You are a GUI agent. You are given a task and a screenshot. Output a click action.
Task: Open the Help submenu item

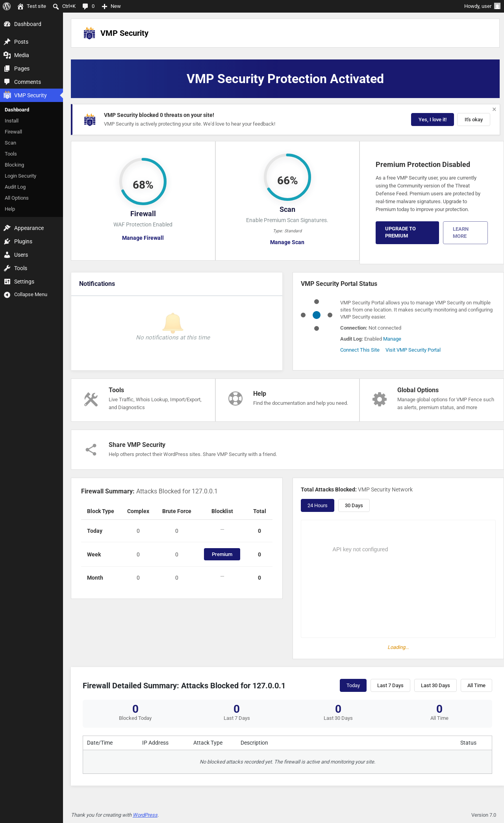(x=10, y=209)
